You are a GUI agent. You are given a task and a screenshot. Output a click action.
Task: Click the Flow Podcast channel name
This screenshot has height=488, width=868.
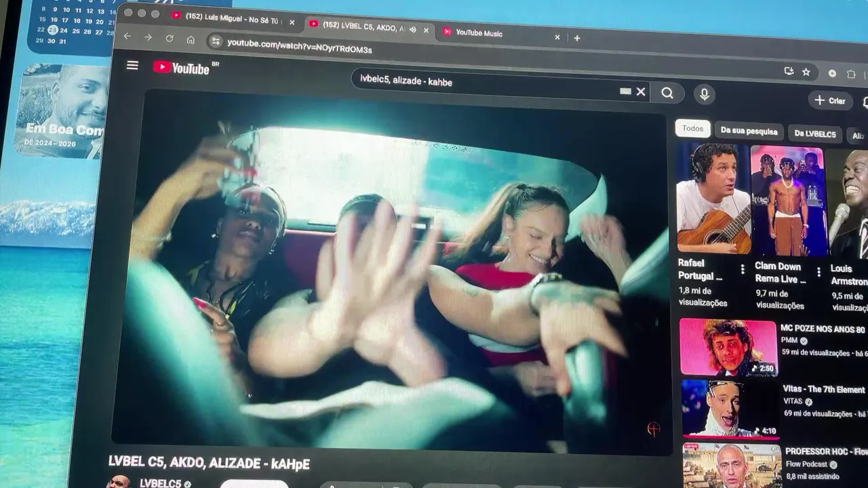click(x=806, y=464)
